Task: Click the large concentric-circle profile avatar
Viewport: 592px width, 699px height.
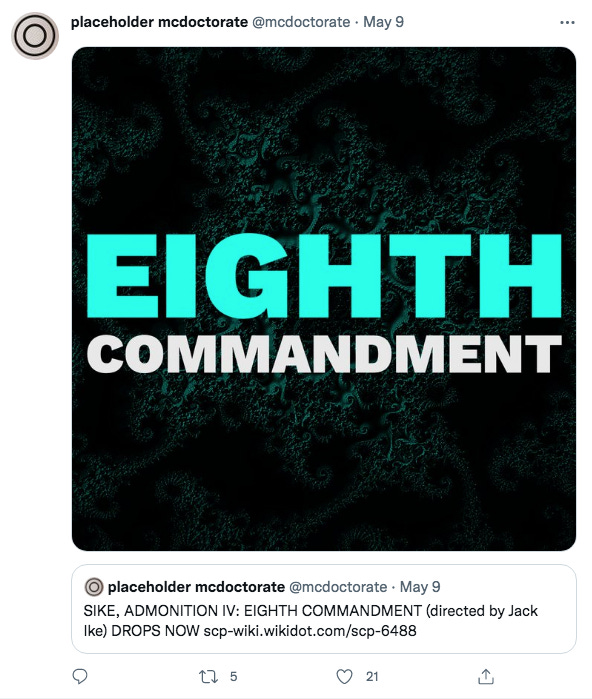Action: coord(35,36)
